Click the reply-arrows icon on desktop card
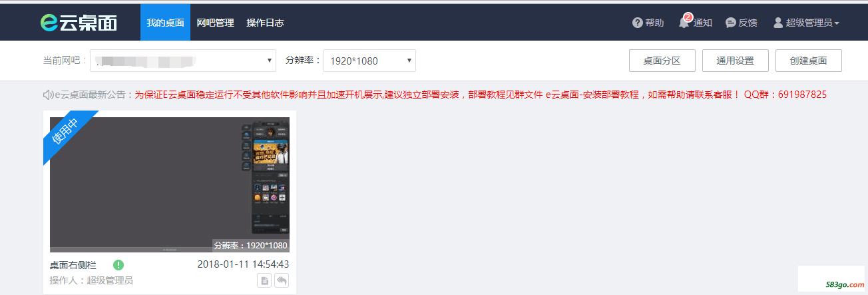 click(282, 280)
